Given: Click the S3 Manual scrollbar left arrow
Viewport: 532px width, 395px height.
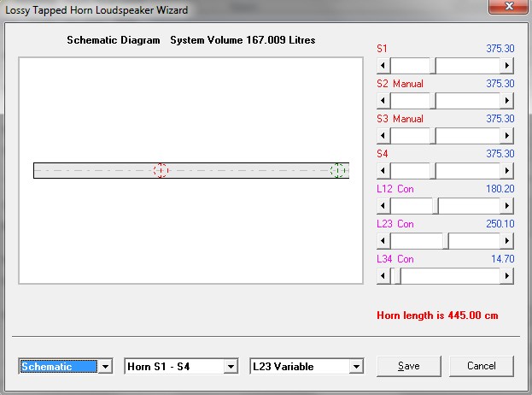Looking at the screenshot, I should [x=383, y=136].
